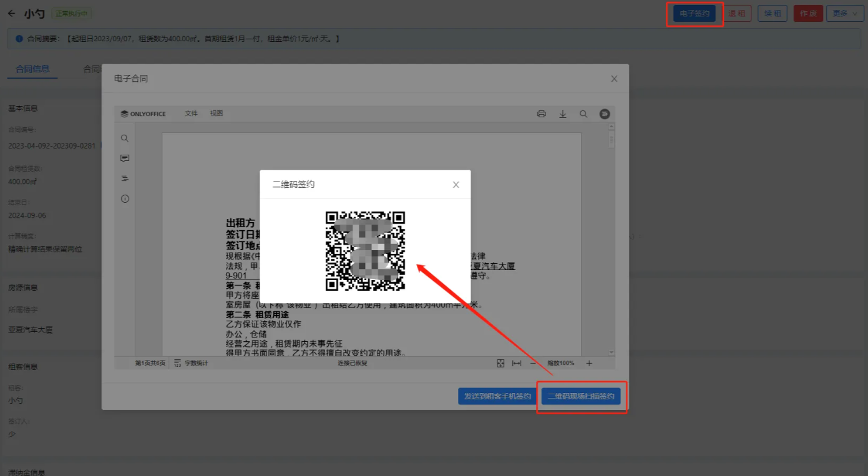The image size is (868, 476).
Task: Click the search icon in the editor header
Action: [583, 114]
